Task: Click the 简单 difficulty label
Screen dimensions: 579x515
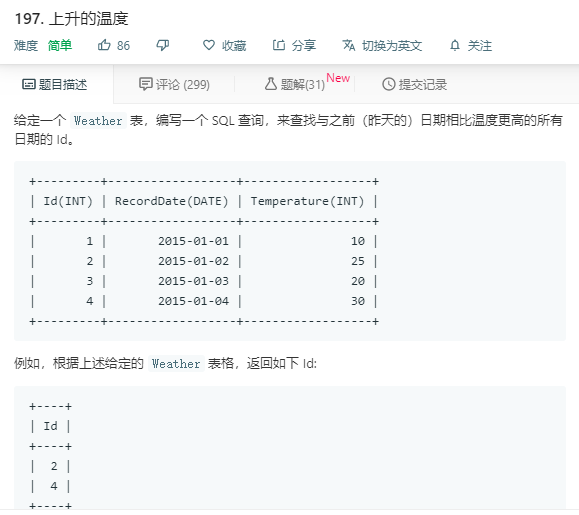Action: coord(60,45)
